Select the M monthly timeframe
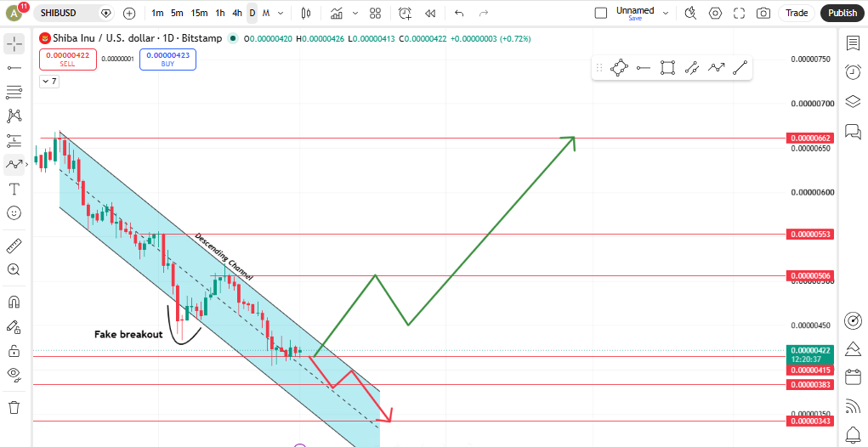 tap(266, 14)
